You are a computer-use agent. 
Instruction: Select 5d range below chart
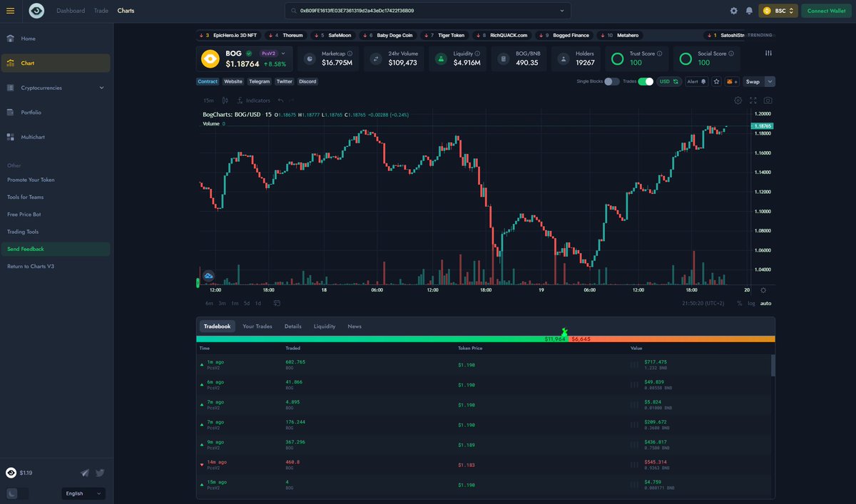246,304
